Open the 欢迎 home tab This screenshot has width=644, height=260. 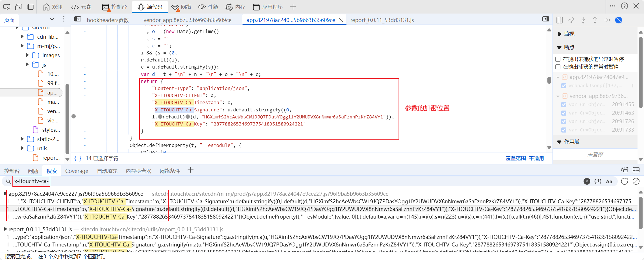[52, 7]
